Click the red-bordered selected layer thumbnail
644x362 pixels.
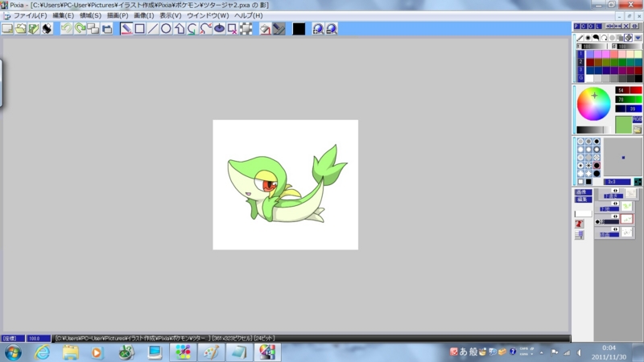627,219
